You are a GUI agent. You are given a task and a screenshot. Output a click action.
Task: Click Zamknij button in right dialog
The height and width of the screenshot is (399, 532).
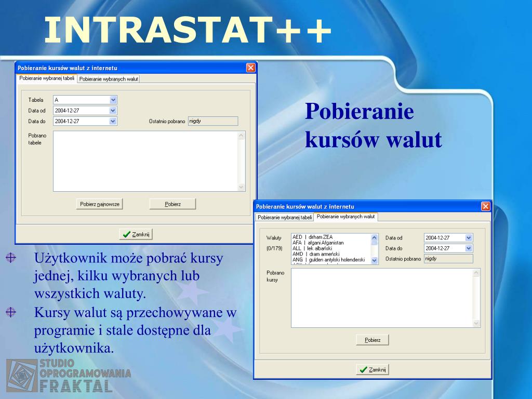tap(373, 369)
